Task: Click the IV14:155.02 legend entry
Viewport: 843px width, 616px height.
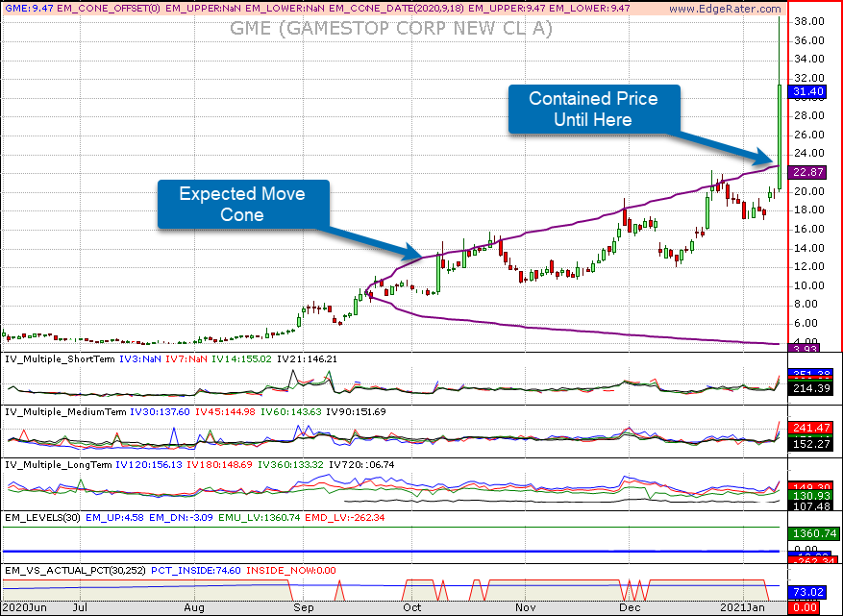Action: [242, 359]
